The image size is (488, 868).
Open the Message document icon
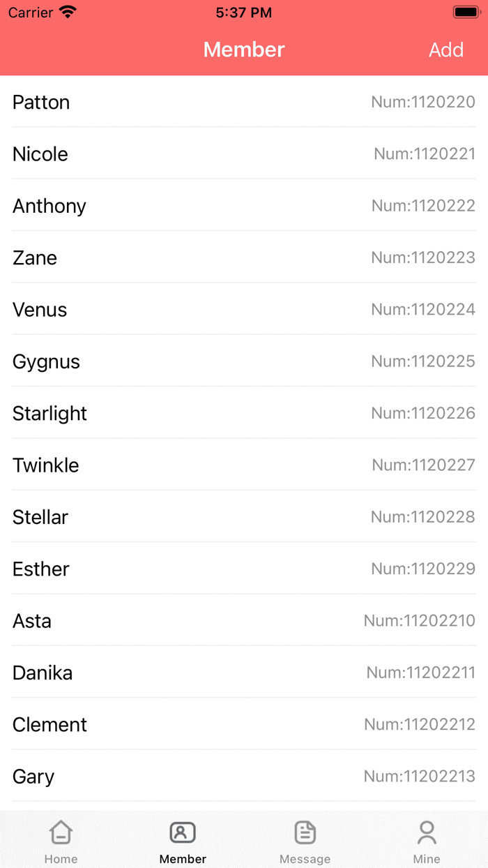click(x=305, y=832)
